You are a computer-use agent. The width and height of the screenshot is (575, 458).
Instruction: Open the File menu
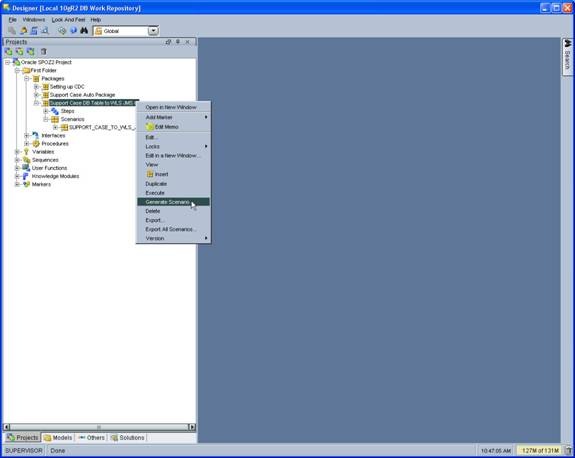click(x=12, y=19)
